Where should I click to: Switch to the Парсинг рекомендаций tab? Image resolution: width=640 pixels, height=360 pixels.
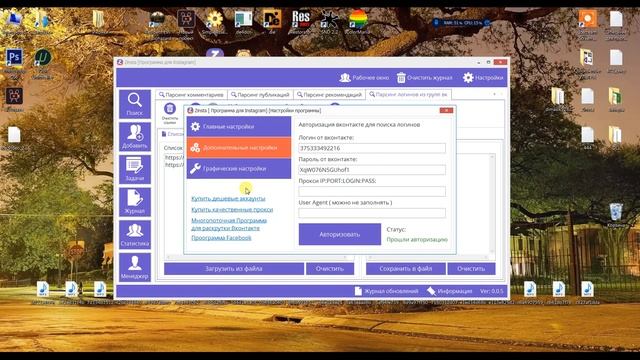(329, 95)
